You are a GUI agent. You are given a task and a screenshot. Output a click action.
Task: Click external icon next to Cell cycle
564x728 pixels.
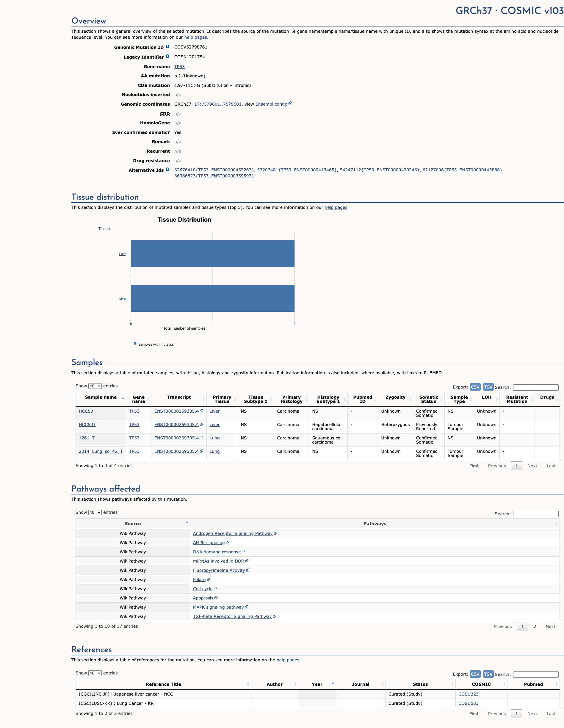[215, 589]
